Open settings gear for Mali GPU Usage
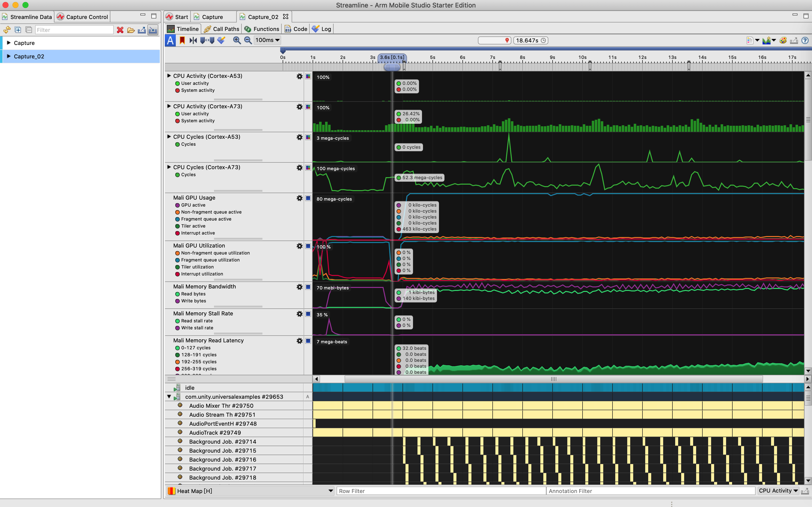Viewport: 812px width, 507px height. [299, 198]
